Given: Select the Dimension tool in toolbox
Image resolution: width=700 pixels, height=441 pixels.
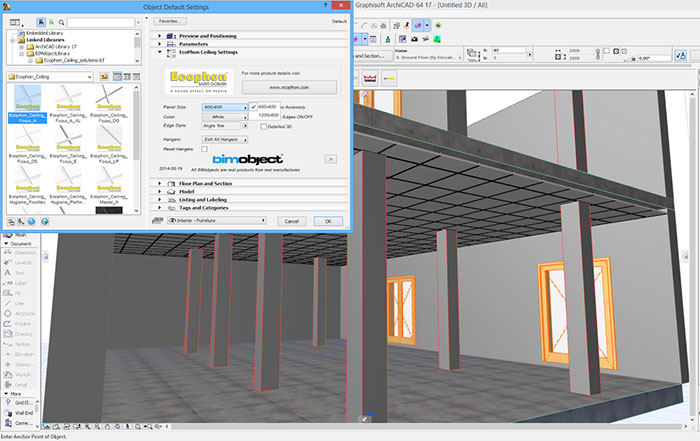Looking at the screenshot, I should click(x=20, y=253).
